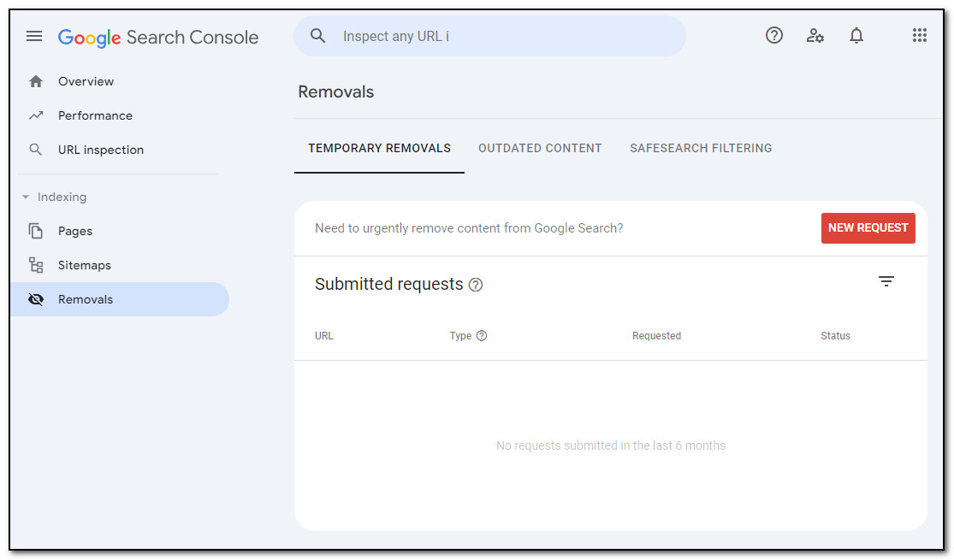
Task: Switch to the SafeSearch Filtering tab
Action: tap(701, 148)
